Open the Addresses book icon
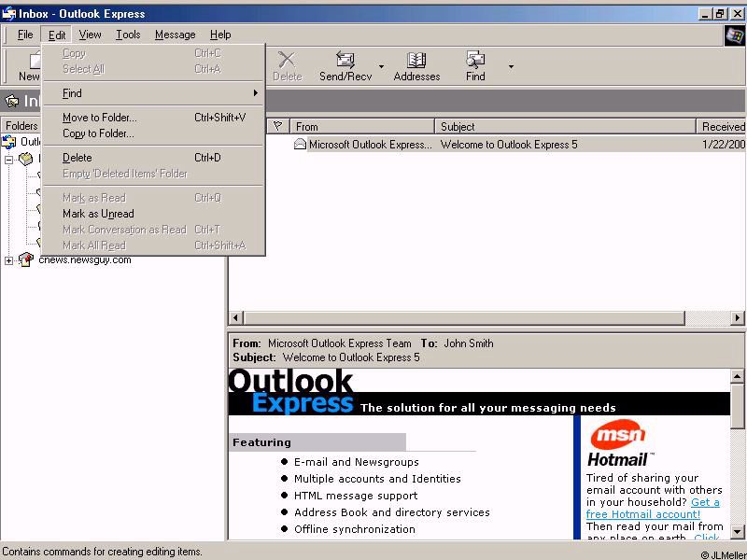 [x=416, y=61]
